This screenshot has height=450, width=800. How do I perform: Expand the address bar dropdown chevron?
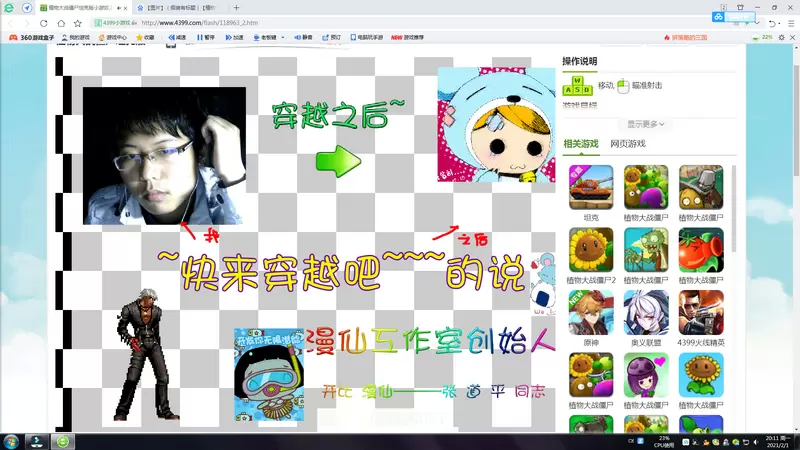point(757,23)
